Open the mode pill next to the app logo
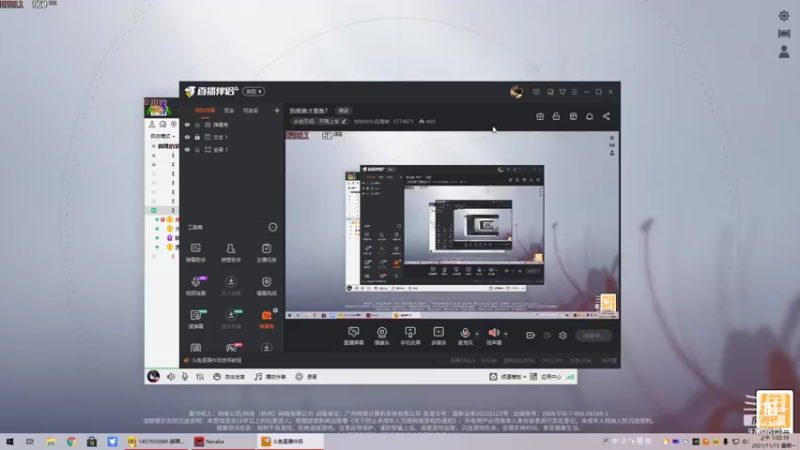This screenshot has height=450, width=800. click(254, 91)
